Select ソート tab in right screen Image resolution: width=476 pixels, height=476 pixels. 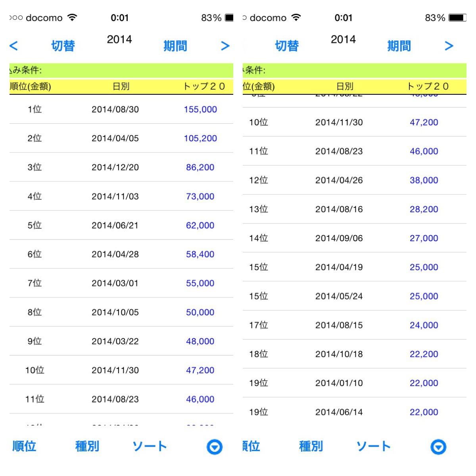tap(373, 446)
